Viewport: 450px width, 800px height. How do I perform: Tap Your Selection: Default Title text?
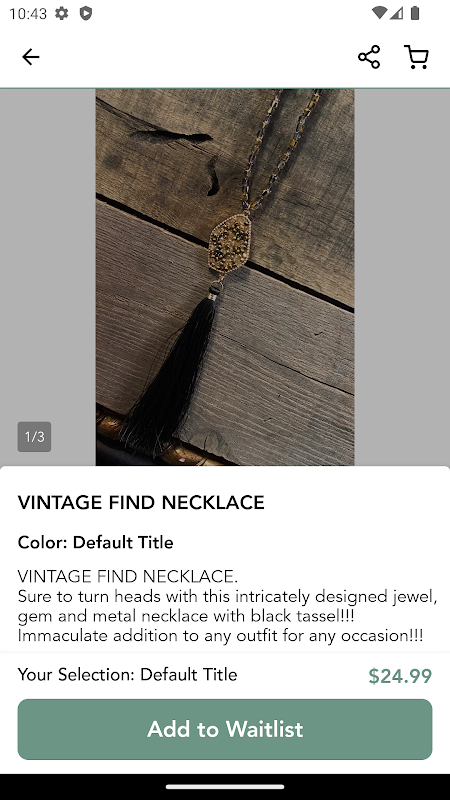click(x=128, y=674)
